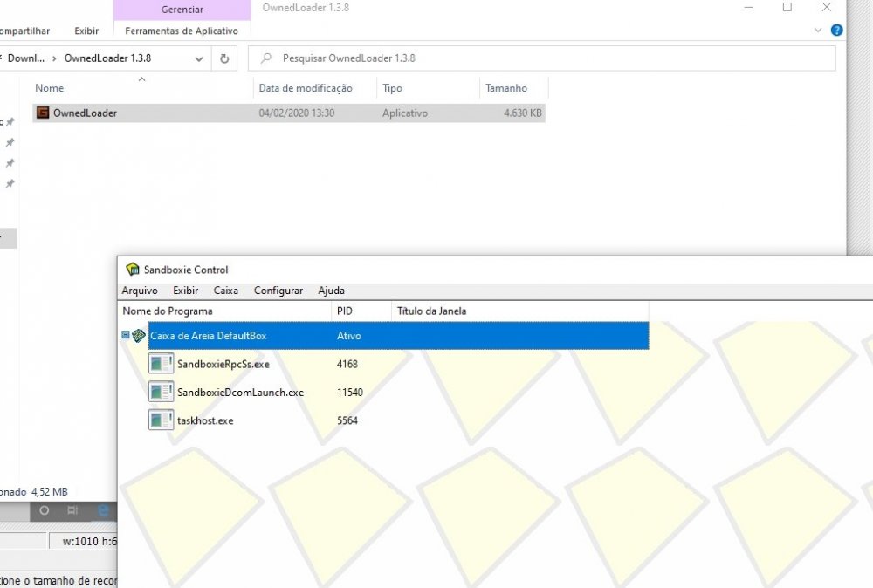Sort processes by the PID column
This screenshot has width=873, height=588.
[345, 311]
